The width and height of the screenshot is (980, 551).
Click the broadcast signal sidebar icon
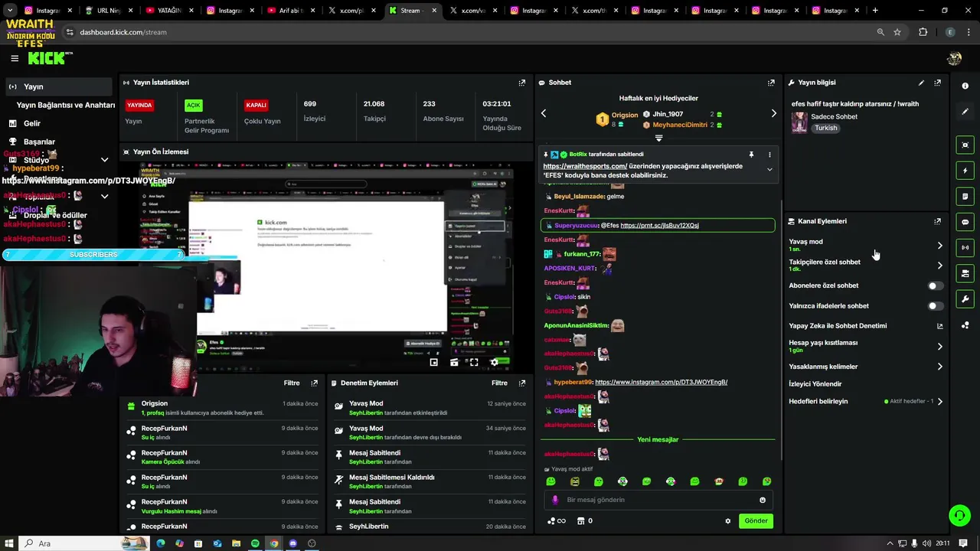965,247
